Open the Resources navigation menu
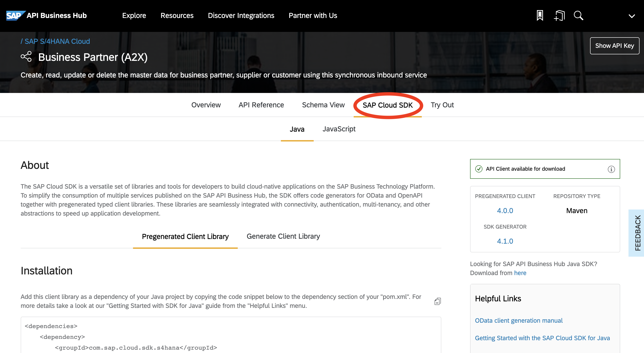 coord(177,15)
